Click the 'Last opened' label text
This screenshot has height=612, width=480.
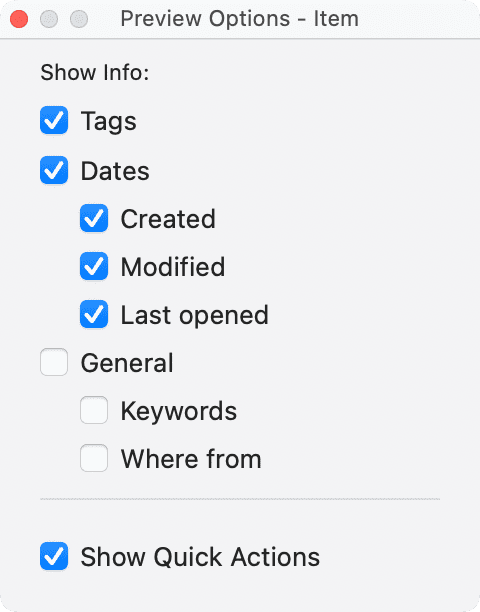click(195, 315)
